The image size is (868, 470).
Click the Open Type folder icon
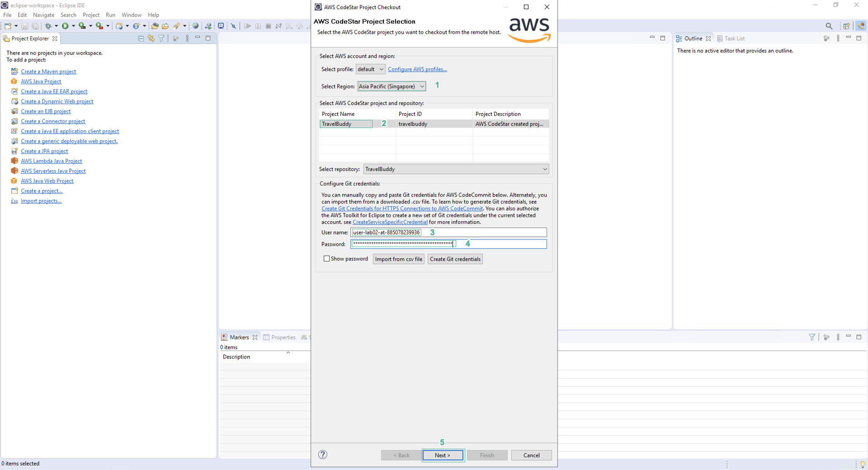155,26
